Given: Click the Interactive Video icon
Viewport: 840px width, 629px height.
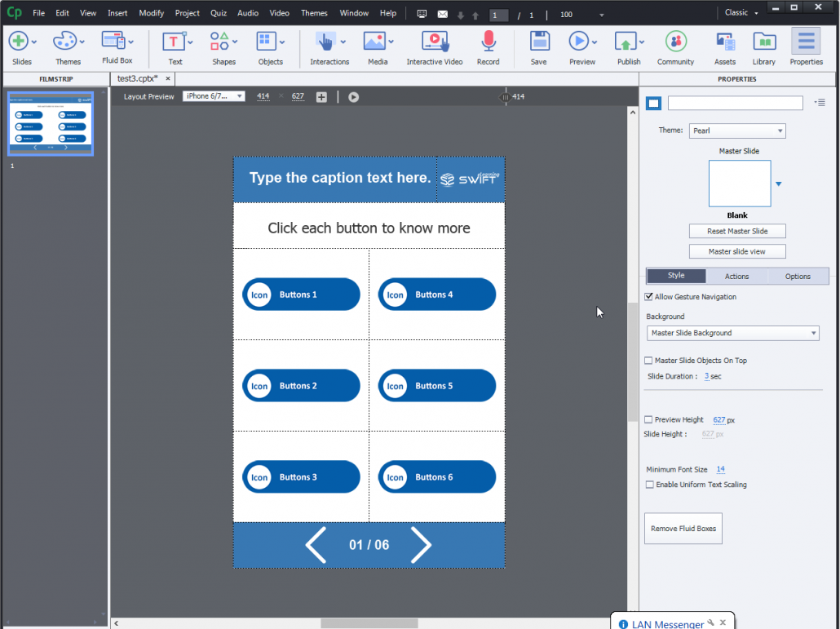Looking at the screenshot, I should pyautogui.click(x=435, y=41).
